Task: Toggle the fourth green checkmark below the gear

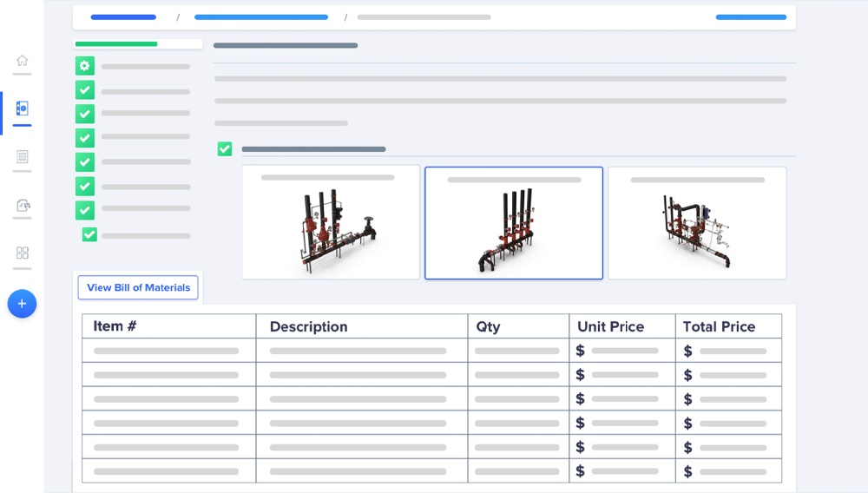Action: [x=85, y=162]
